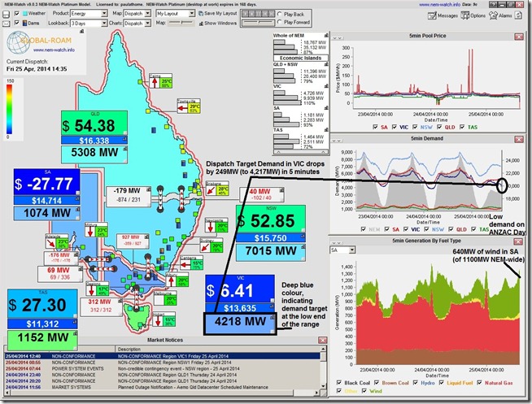Click Show Windows

(x=217, y=23)
